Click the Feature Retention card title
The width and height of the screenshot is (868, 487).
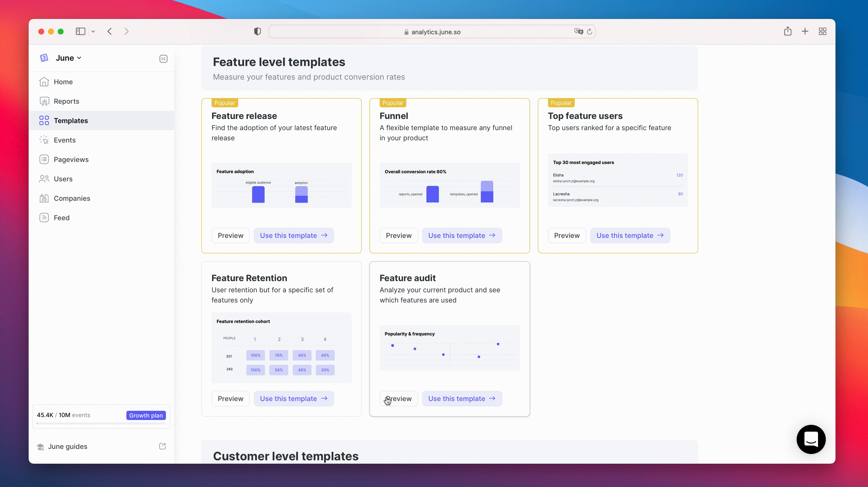pyautogui.click(x=249, y=278)
